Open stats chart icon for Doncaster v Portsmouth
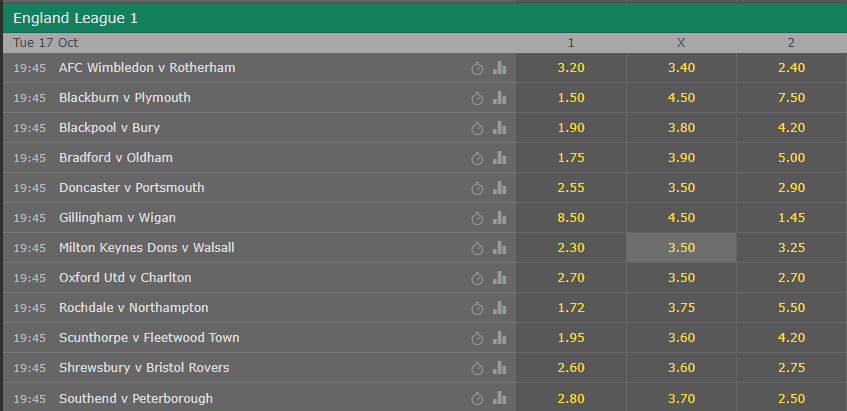 (500, 188)
